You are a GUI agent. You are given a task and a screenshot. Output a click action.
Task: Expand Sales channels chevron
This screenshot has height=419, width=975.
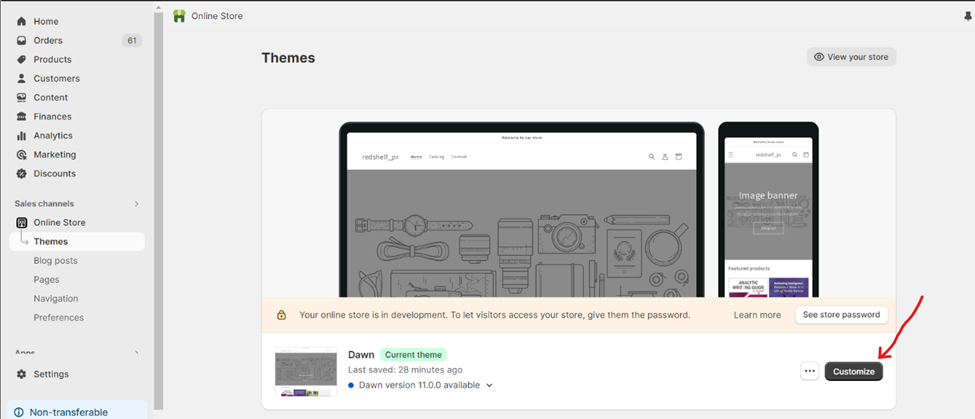(137, 204)
